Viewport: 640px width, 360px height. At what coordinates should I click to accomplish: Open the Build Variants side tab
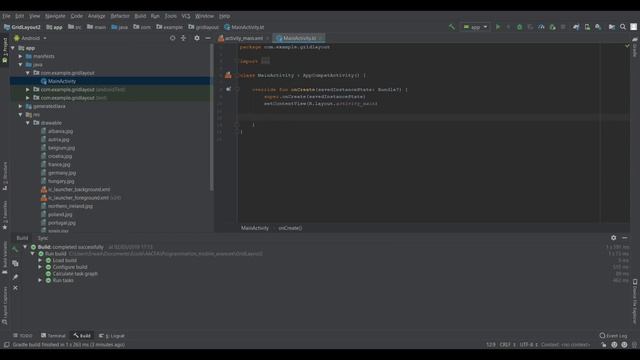point(5,258)
